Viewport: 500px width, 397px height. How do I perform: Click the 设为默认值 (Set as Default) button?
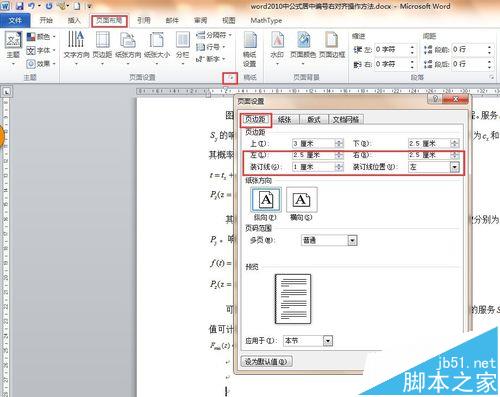point(266,362)
